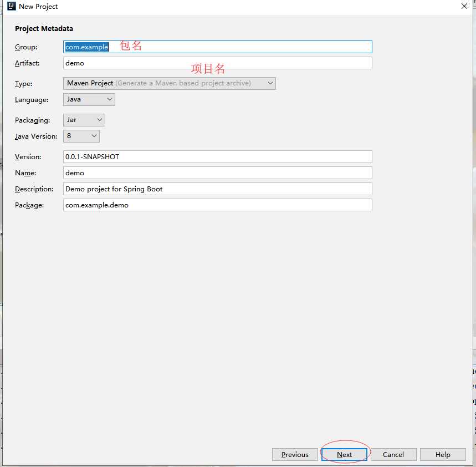Click the Package field com.example.demo
The width and height of the screenshot is (476, 467).
point(217,205)
